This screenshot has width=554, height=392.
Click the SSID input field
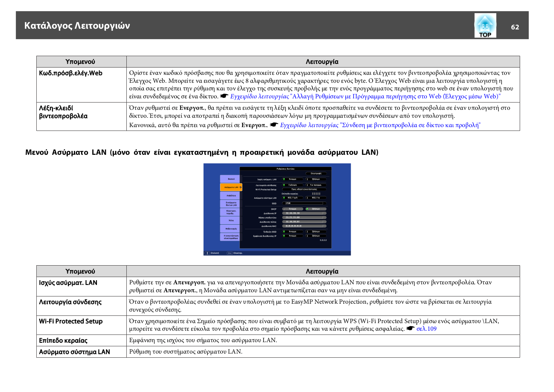[x=304, y=203]
